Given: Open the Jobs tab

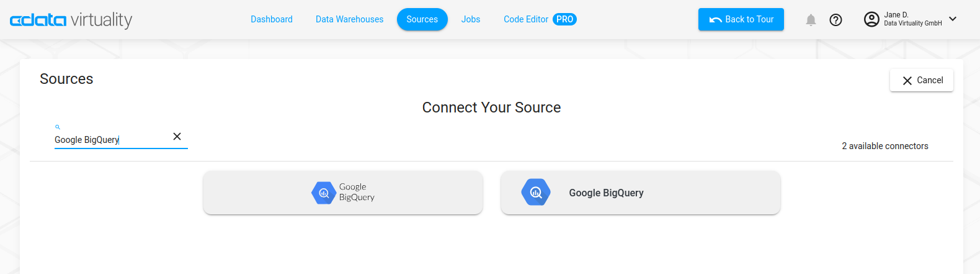Looking at the screenshot, I should pos(471,19).
